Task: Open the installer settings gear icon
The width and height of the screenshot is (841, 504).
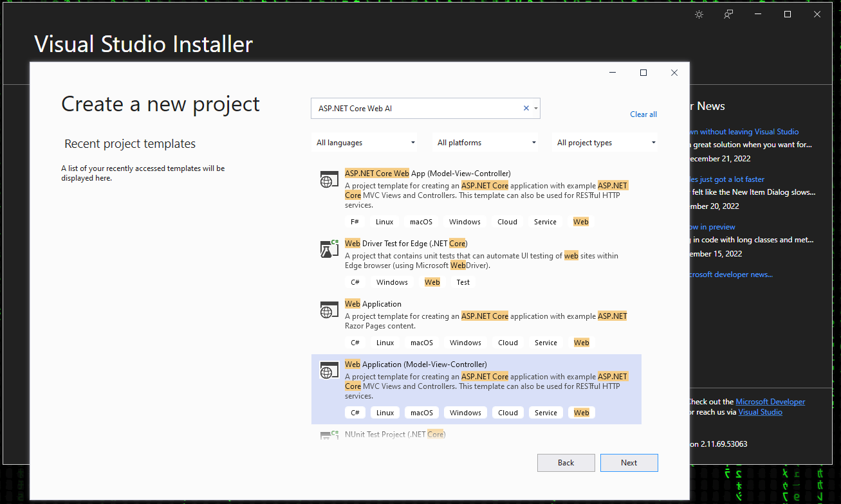Action: pos(699,14)
